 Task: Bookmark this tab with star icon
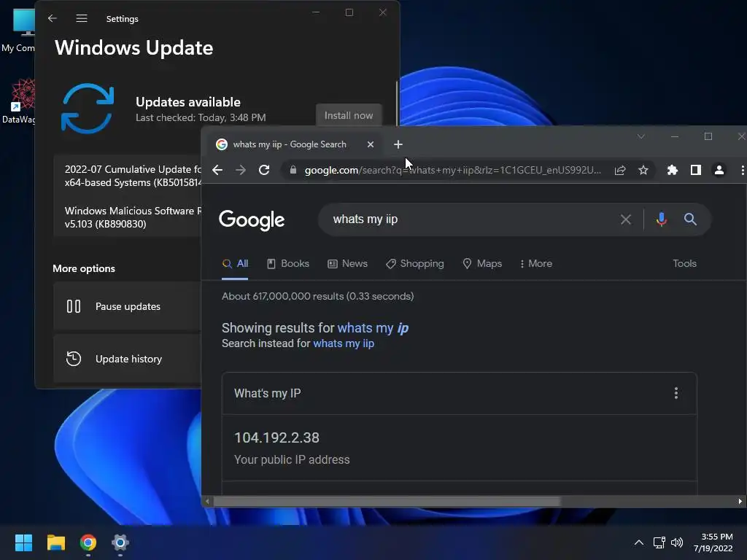pyautogui.click(x=643, y=170)
